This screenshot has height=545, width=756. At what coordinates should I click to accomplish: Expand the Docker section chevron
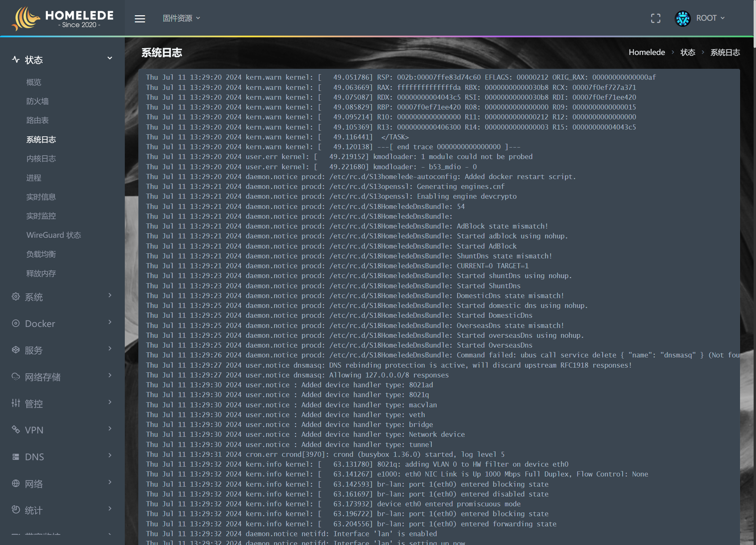click(x=110, y=322)
